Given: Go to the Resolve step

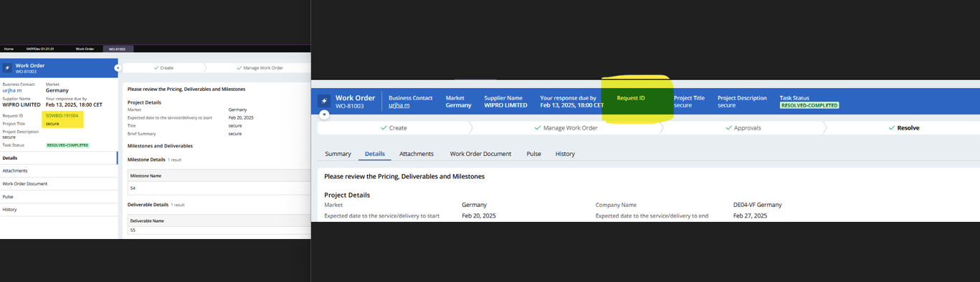Looking at the screenshot, I should pos(903,128).
